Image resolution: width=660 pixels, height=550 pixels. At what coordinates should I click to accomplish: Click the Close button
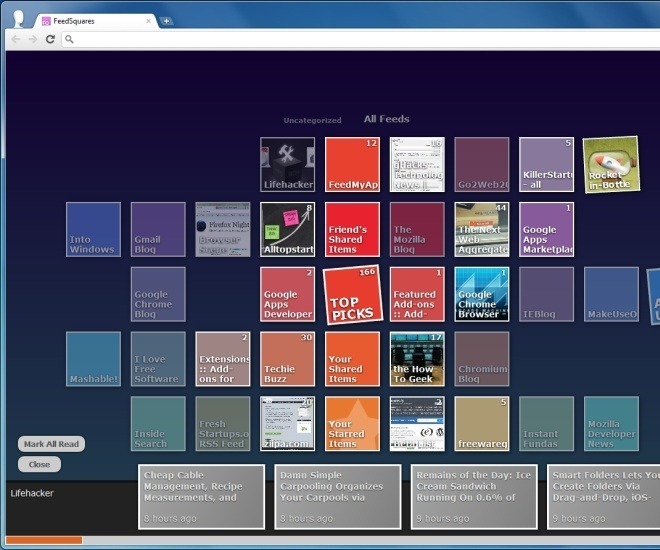click(x=39, y=465)
